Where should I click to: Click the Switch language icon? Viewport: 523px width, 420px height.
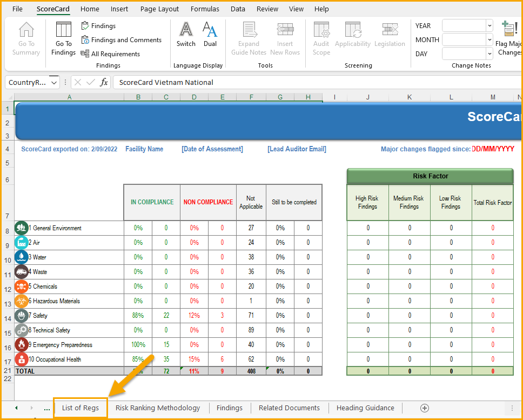[x=186, y=30]
